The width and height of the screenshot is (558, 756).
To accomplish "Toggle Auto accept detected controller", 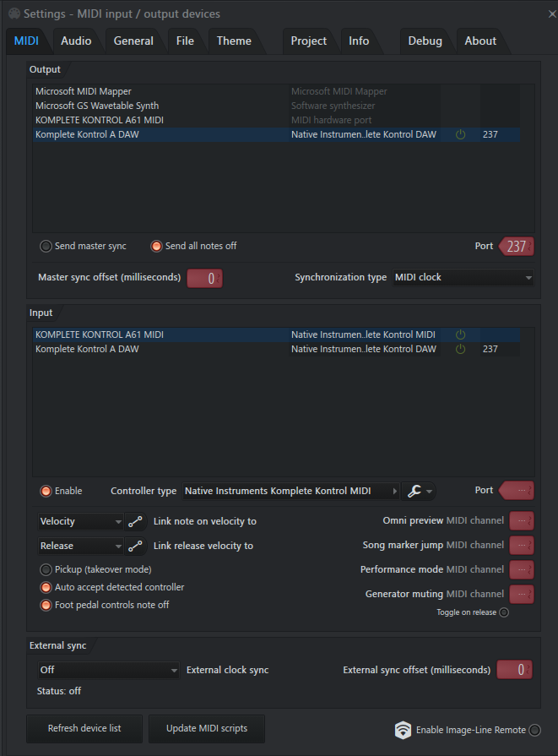I will point(46,587).
